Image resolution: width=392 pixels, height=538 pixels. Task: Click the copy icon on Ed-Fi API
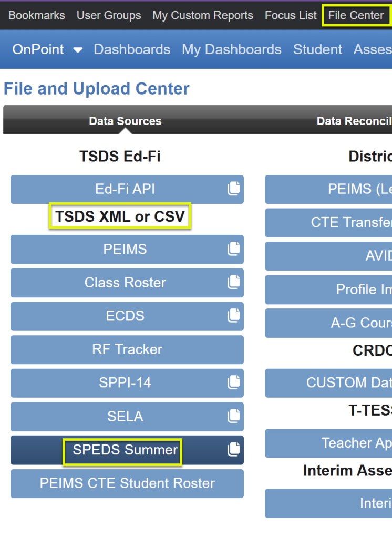[x=233, y=189]
